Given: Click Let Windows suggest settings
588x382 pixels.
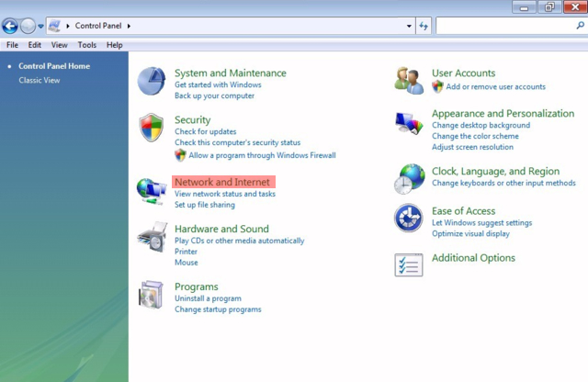Looking at the screenshot, I should tap(481, 222).
